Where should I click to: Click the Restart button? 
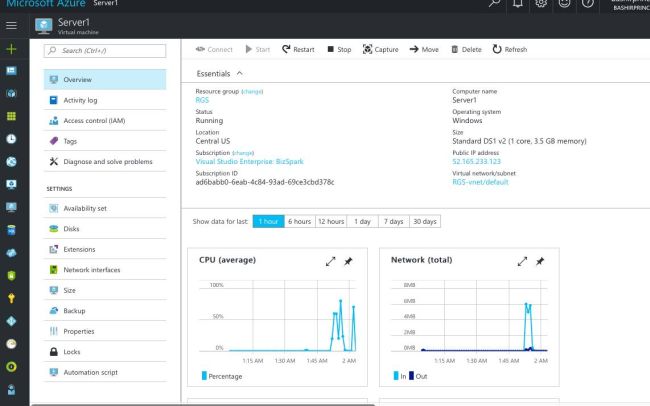click(298, 49)
